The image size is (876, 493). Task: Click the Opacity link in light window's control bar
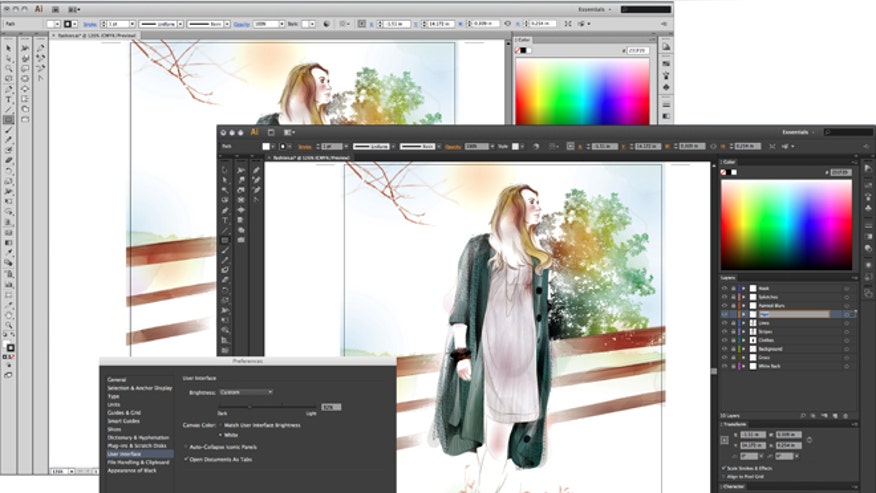click(241, 24)
